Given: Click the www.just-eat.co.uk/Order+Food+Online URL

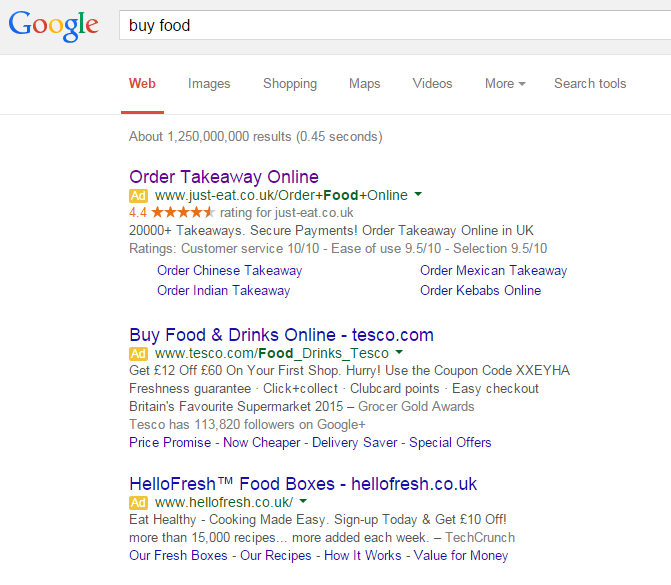Looking at the screenshot, I should [281, 195].
